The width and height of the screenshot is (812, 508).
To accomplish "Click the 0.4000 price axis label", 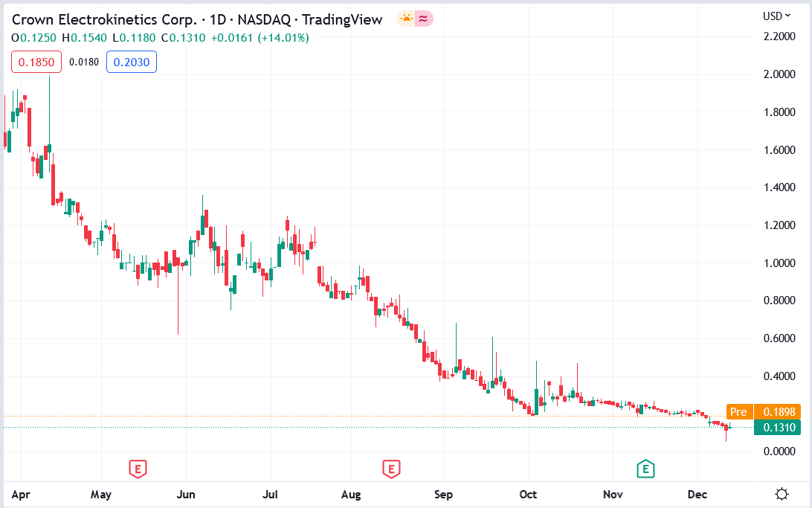I will pos(779,376).
